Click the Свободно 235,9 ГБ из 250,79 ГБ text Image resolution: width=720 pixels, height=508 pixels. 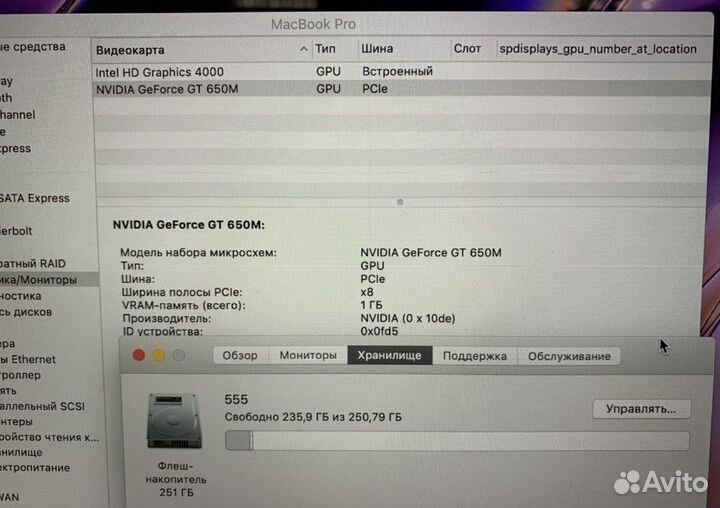313,417
